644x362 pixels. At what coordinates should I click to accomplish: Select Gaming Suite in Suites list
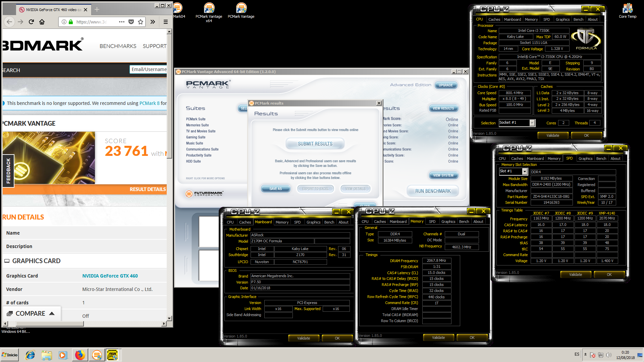coord(196,137)
